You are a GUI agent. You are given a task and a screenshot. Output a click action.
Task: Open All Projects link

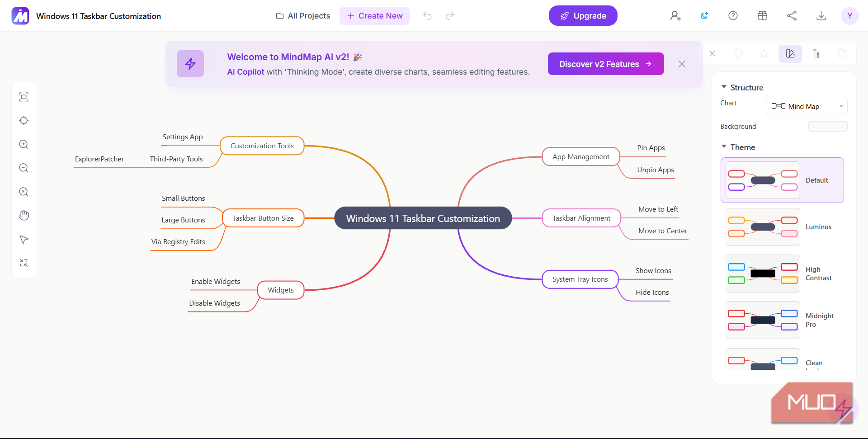pyautogui.click(x=303, y=16)
